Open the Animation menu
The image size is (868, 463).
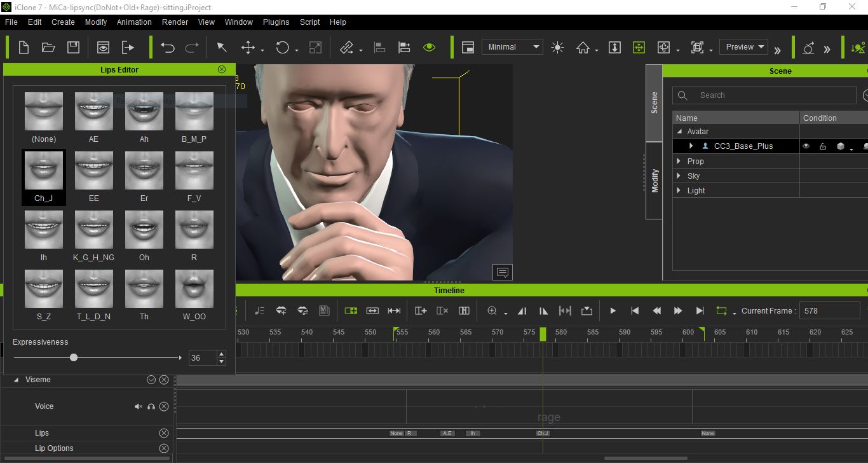pos(134,22)
